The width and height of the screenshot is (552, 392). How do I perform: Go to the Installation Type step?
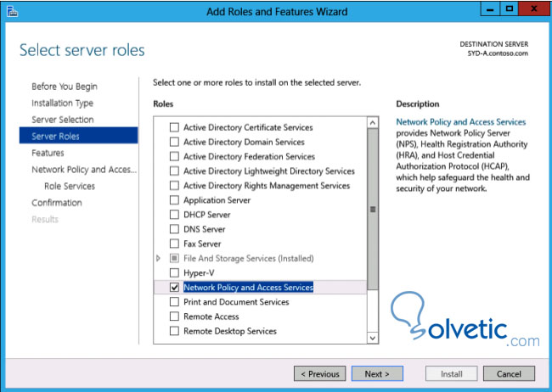point(62,104)
